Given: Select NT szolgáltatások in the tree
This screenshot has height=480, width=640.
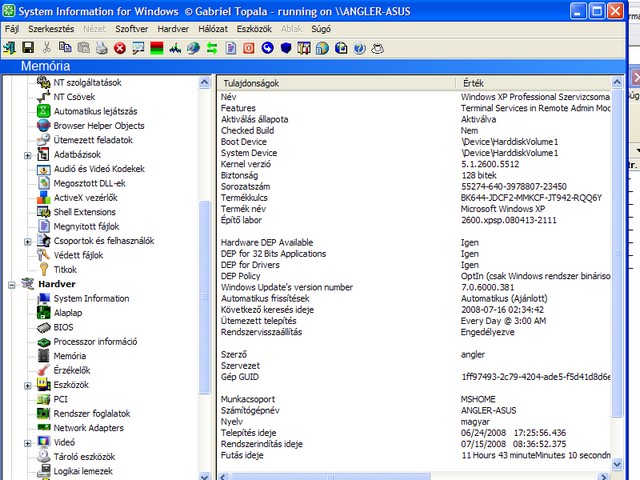Looking at the screenshot, I should (x=87, y=82).
